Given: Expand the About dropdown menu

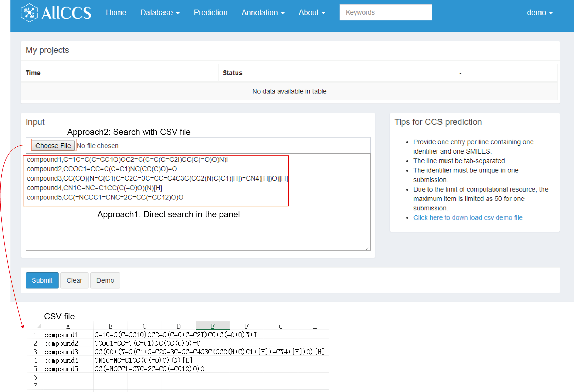Looking at the screenshot, I should pyautogui.click(x=312, y=12).
